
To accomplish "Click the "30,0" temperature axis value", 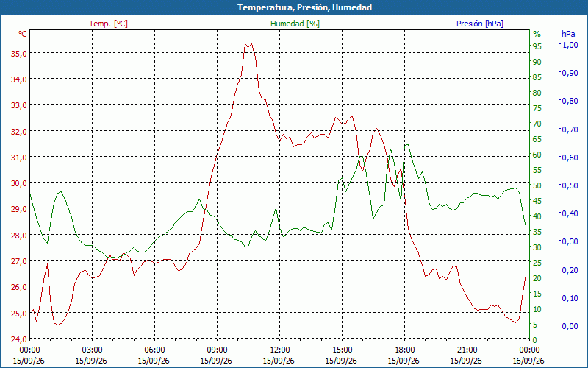I will [19, 183].
